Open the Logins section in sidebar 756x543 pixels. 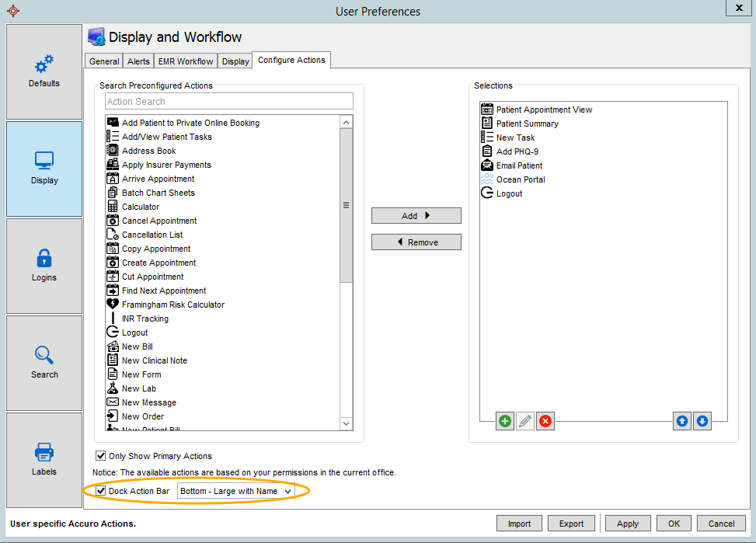point(44,266)
